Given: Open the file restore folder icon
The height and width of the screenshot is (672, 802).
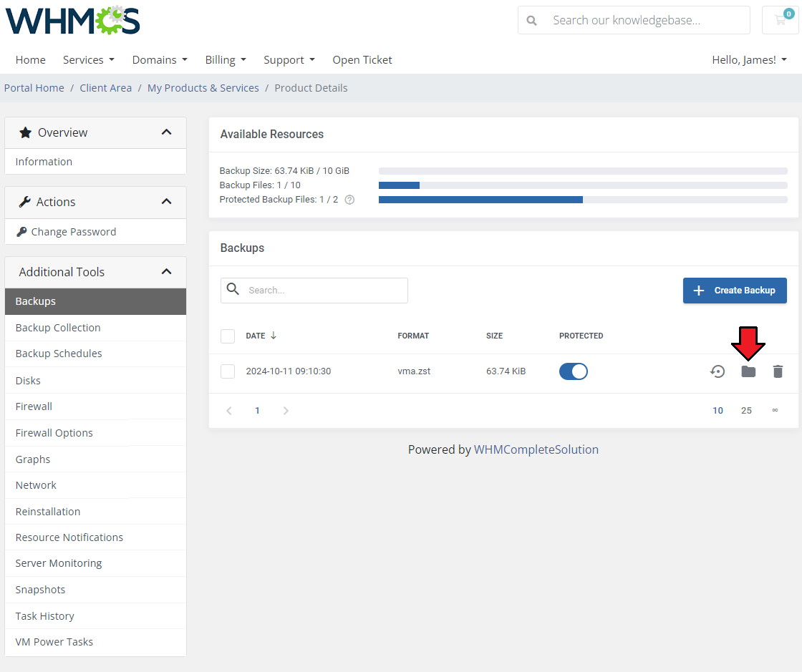Looking at the screenshot, I should (748, 371).
